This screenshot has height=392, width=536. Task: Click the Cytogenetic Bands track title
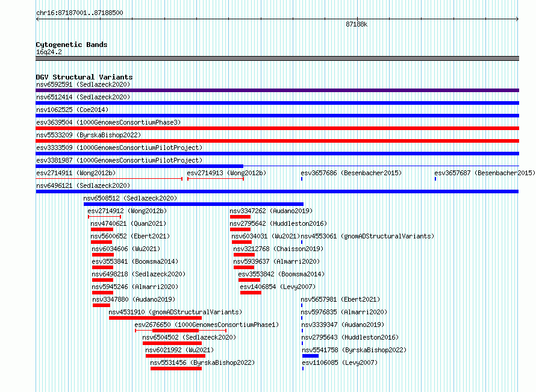pos(72,45)
